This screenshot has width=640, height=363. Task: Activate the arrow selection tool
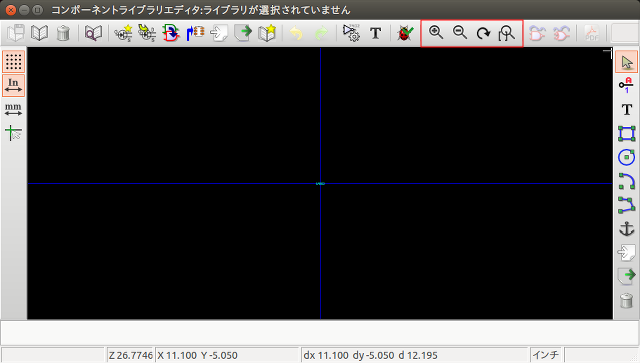[627, 62]
